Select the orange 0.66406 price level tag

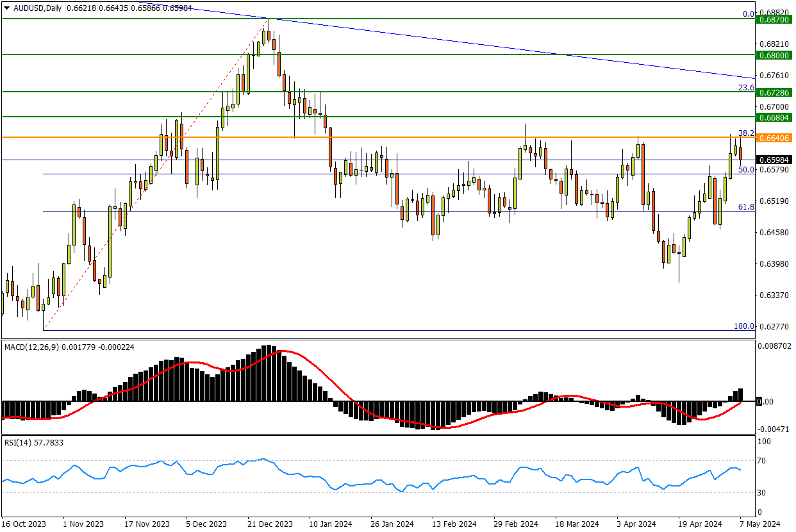[x=774, y=138]
